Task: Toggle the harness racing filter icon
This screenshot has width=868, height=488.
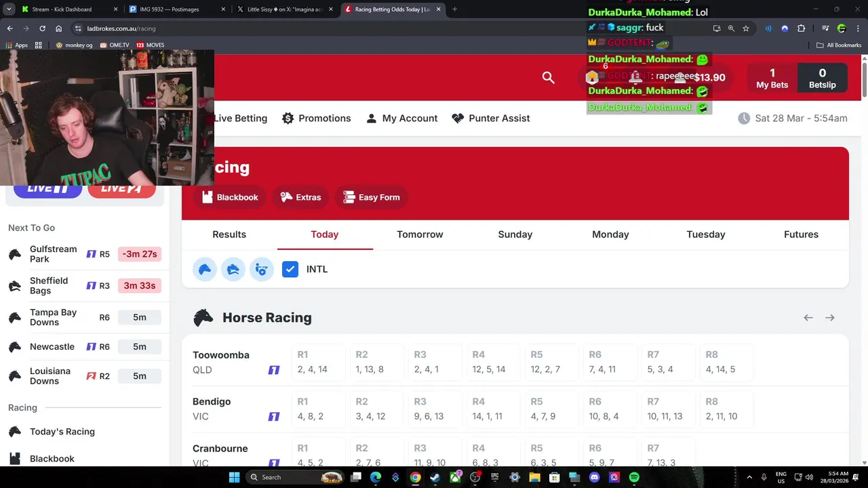Action: click(262, 269)
